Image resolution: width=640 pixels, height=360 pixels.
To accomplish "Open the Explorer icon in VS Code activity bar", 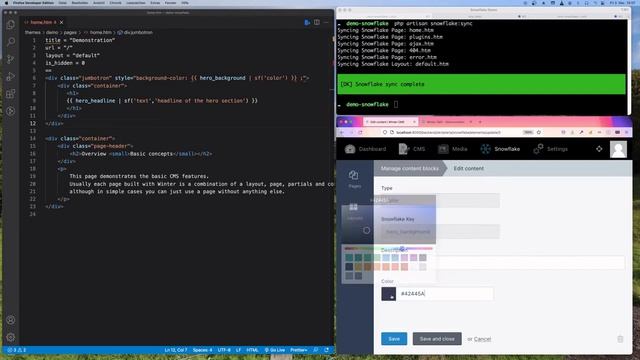I will tap(11, 24).
